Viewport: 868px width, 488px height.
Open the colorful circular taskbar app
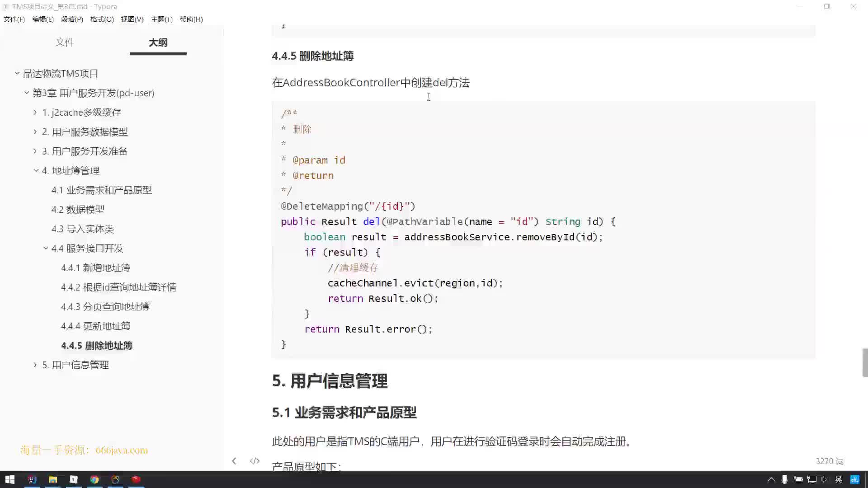pos(115,479)
